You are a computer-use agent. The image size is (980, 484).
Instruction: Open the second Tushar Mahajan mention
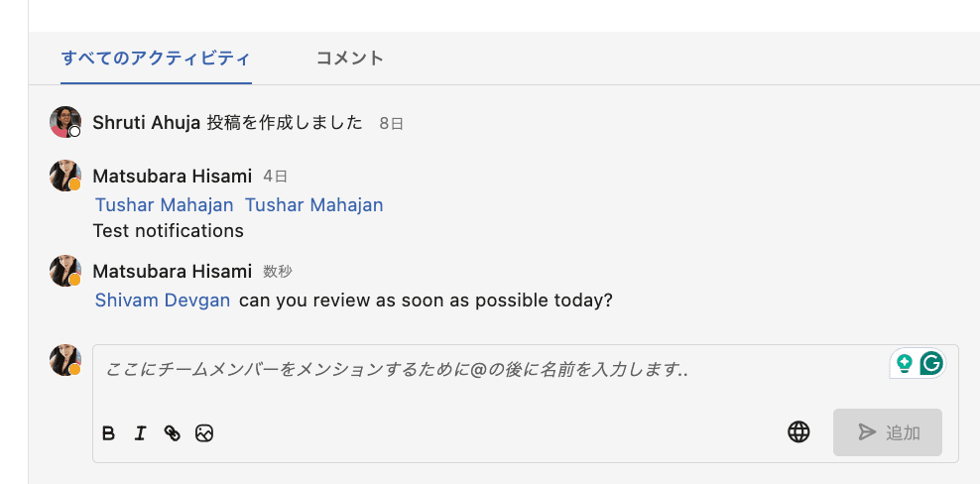[313, 205]
